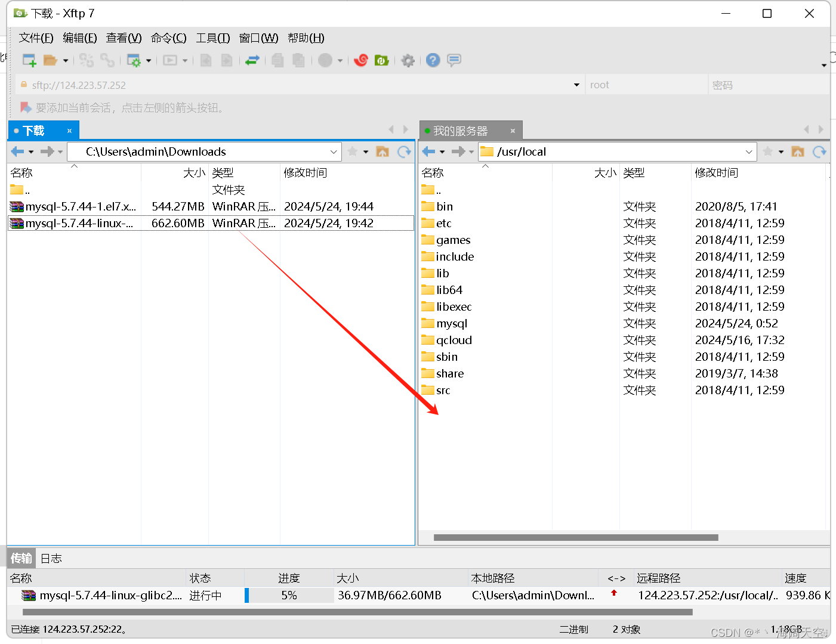Click the Open Session folder icon
Screen dimensions: 836x644
(50, 60)
